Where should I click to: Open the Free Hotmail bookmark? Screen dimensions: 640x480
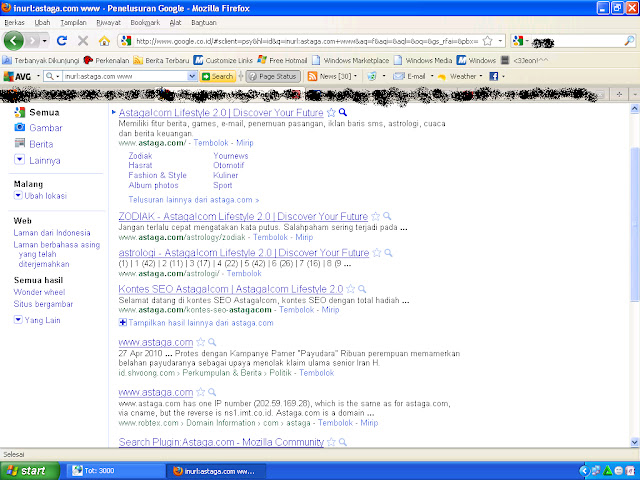click(282, 60)
